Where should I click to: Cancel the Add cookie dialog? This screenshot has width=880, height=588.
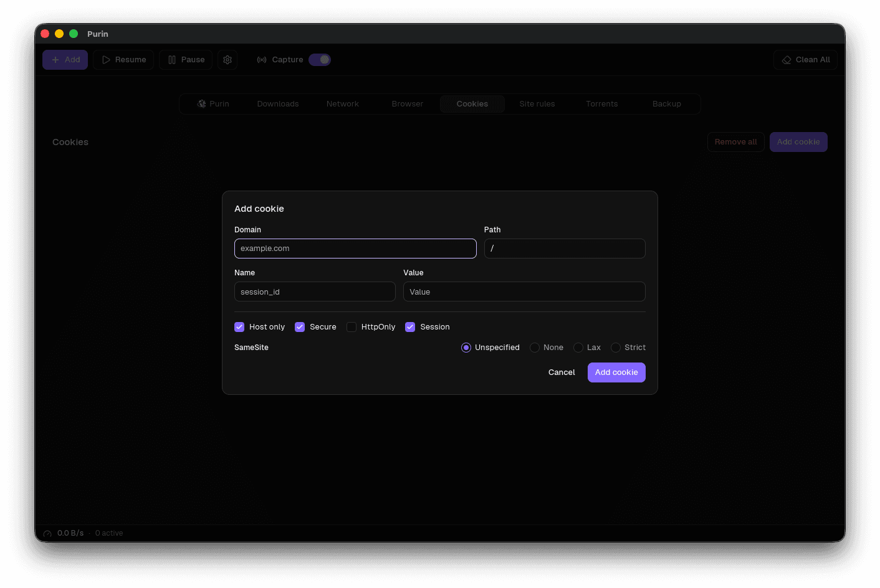562,372
